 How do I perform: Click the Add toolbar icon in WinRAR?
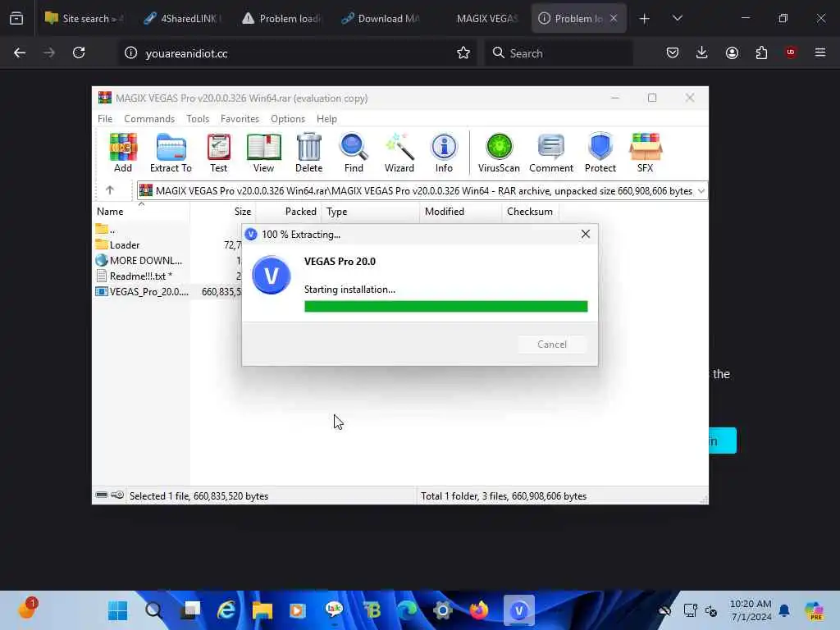pos(123,153)
